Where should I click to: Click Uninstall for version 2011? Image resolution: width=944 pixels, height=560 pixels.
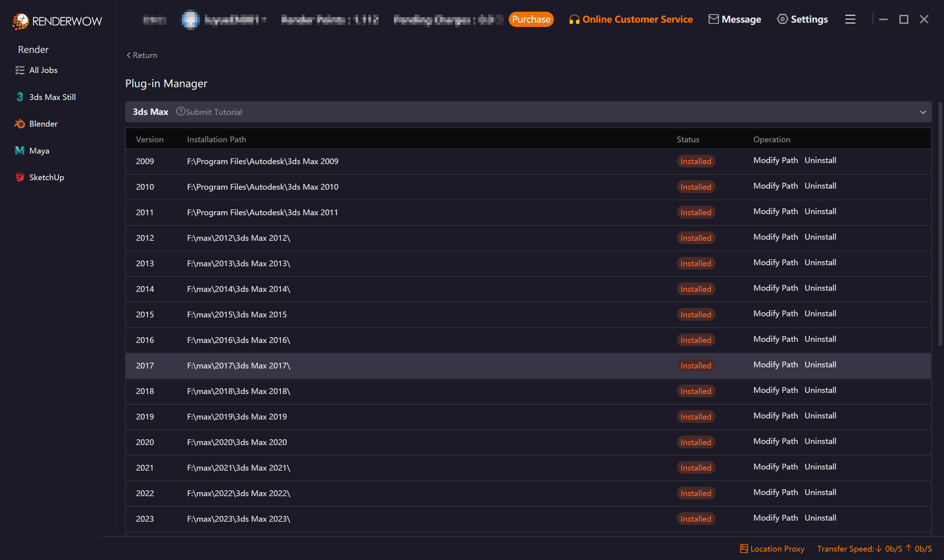click(x=820, y=211)
